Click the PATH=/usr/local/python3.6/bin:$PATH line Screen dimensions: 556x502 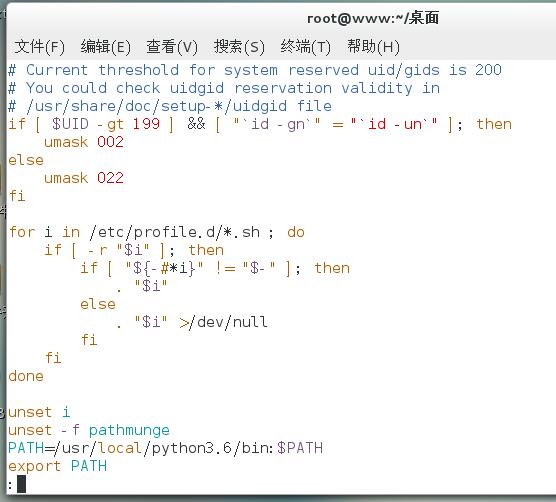(165, 448)
